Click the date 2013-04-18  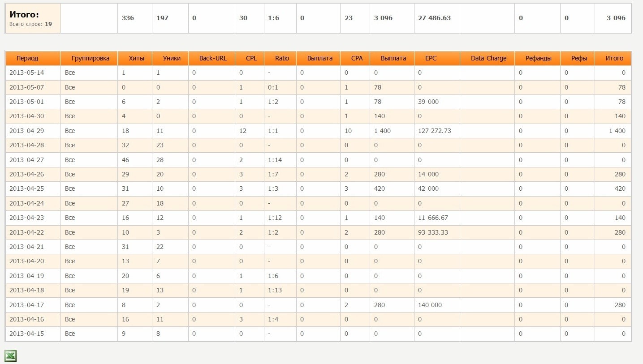click(x=26, y=290)
